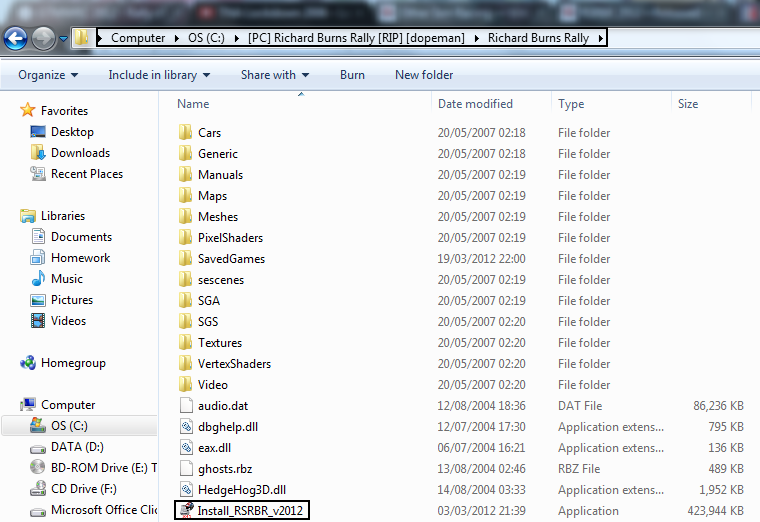This screenshot has width=760, height=522.
Task: Click the Libraries icon in sidebar
Action: click(x=28, y=216)
